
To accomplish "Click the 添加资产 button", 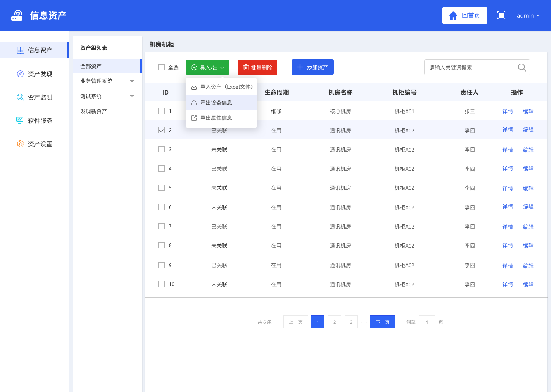I will point(313,67).
